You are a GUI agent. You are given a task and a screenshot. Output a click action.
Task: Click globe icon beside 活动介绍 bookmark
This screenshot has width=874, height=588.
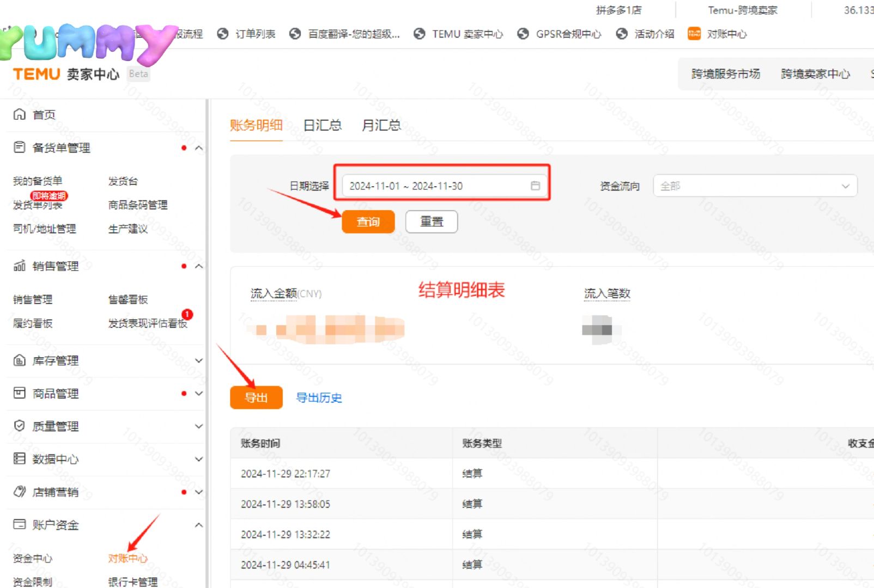[x=621, y=34]
